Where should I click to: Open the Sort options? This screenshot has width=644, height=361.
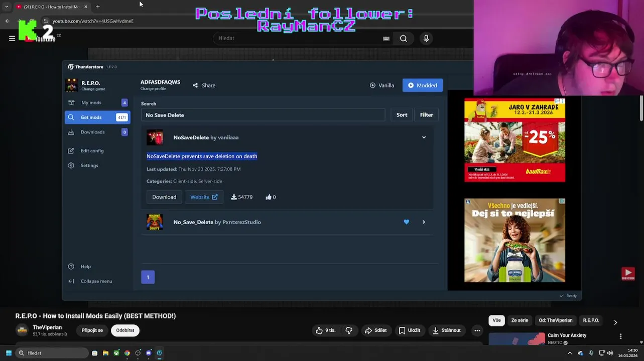coord(402,115)
